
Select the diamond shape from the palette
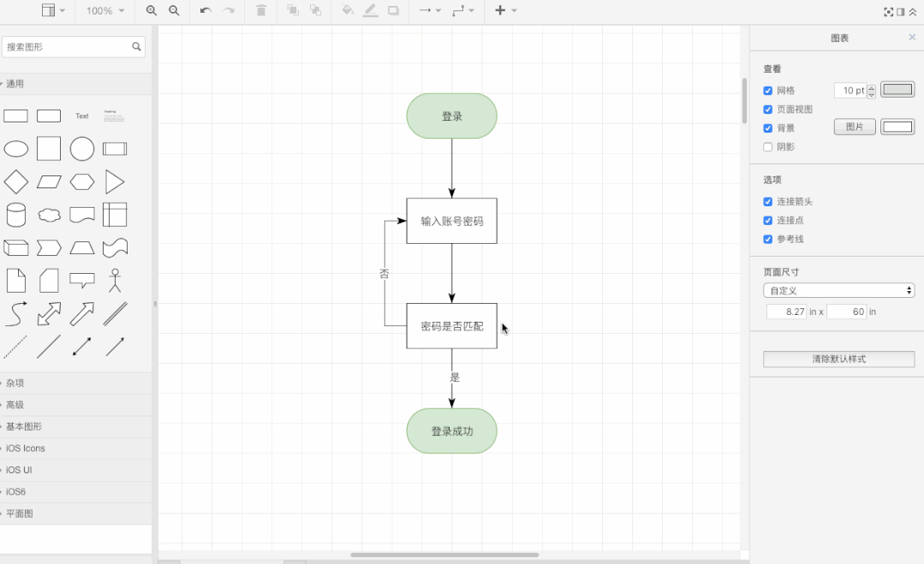pyautogui.click(x=16, y=181)
